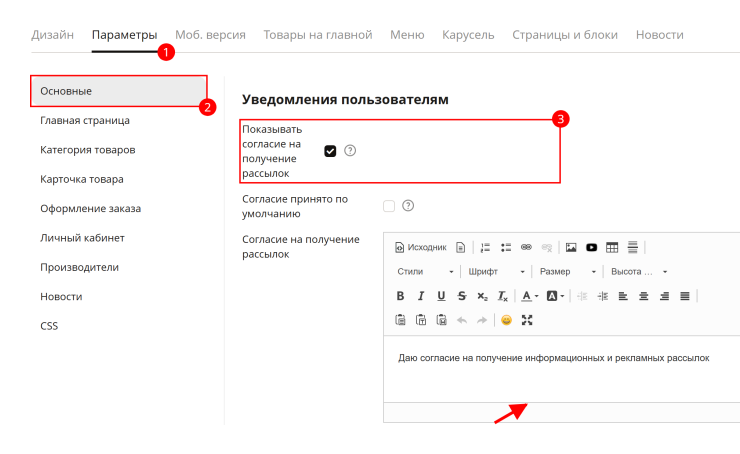The image size is (740, 454).
Task: Insert a horizontal line
Action: (x=632, y=247)
